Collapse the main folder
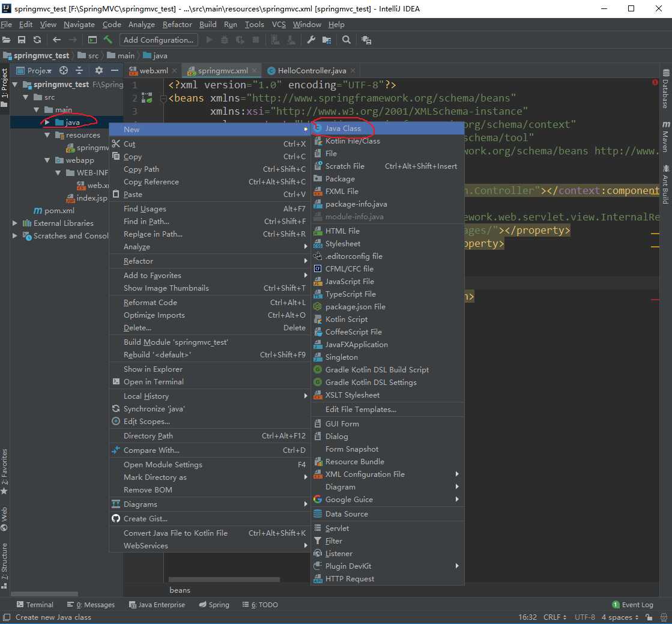Screen dimensions: 672x624 (37, 110)
